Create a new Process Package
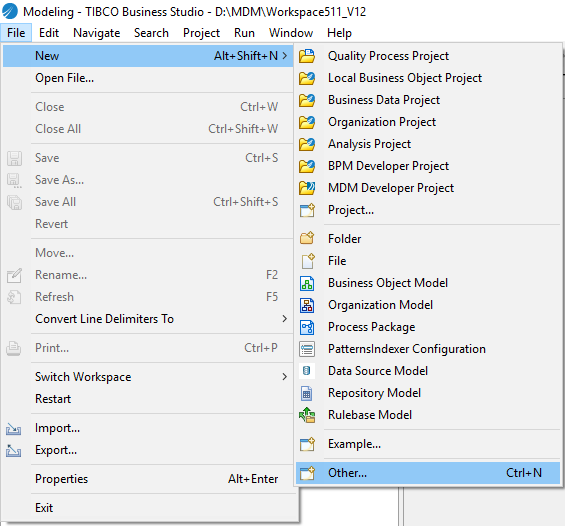This screenshot has height=526, width=565. tap(428, 327)
